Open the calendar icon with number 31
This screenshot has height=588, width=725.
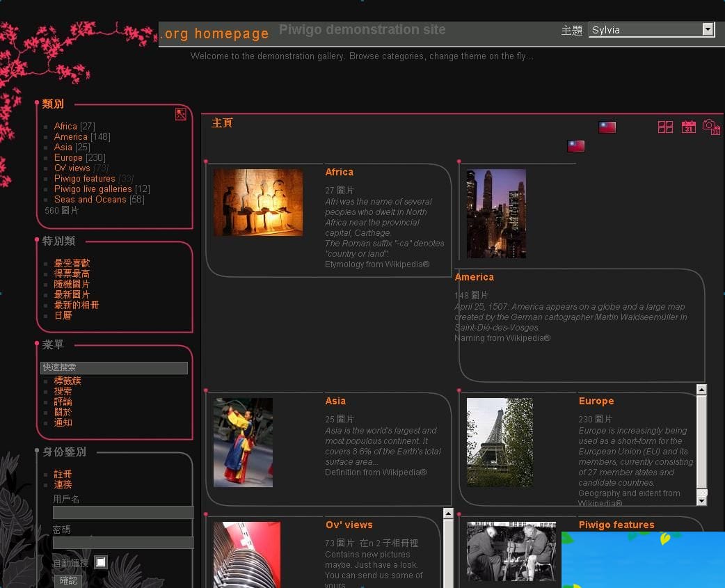pos(688,127)
